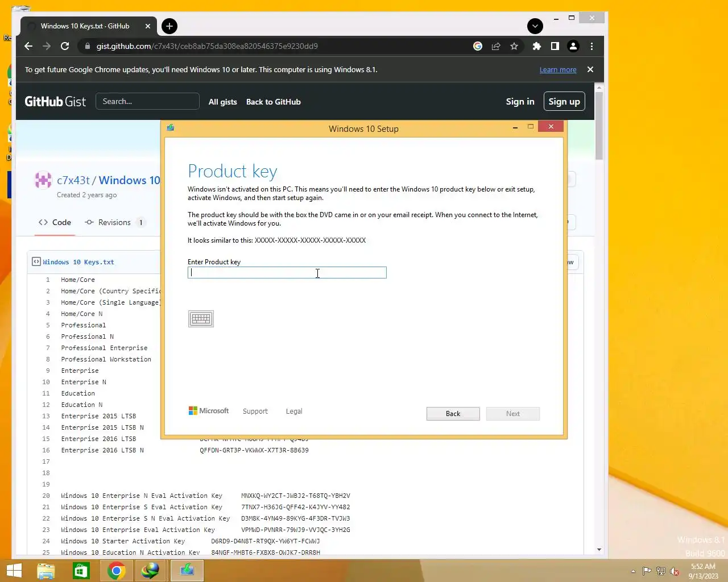Toggle Chrome's side panel icon
Image resolution: width=728 pixels, height=582 pixels.
click(x=555, y=46)
